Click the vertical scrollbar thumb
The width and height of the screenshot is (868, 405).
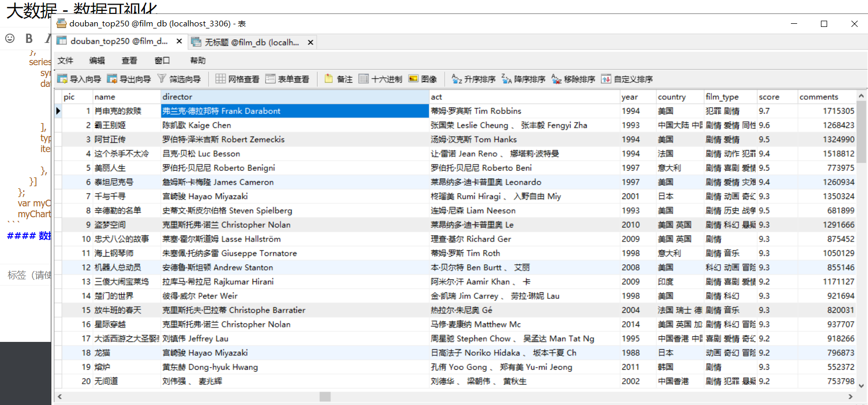(x=861, y=132)
